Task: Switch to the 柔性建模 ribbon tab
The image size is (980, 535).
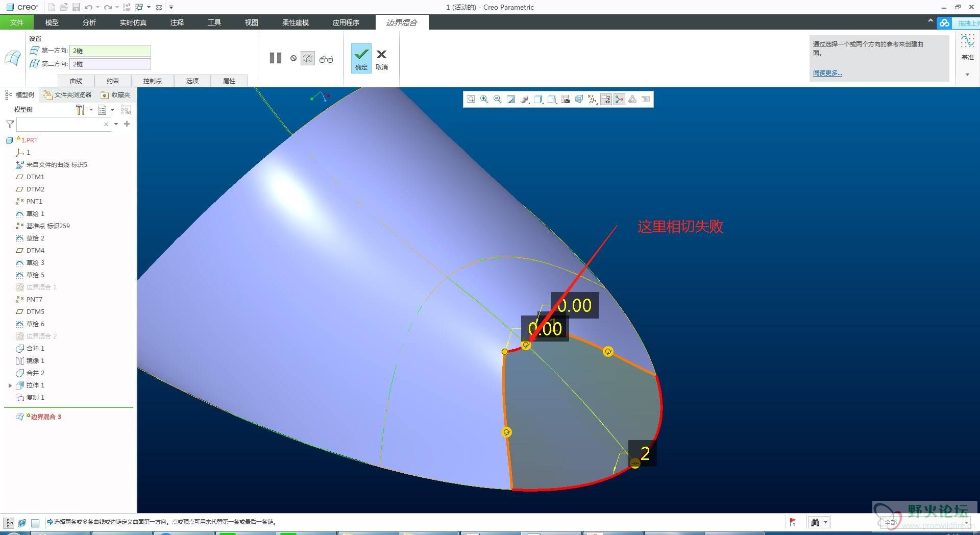Action: tap(296, 22)
